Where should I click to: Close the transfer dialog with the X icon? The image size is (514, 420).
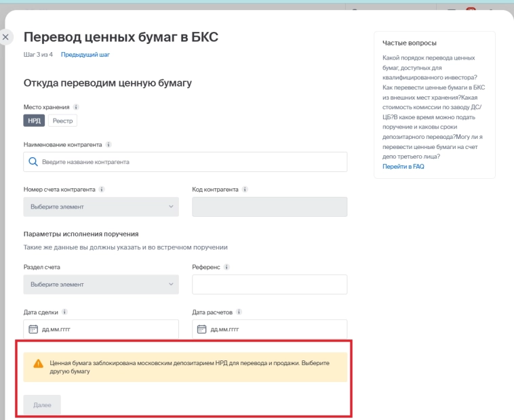pos(5,37)
